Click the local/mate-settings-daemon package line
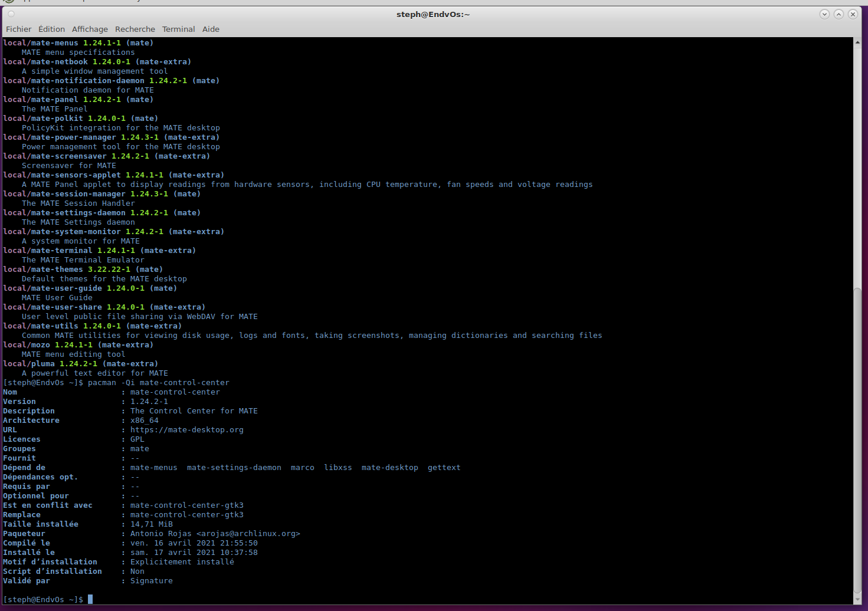 tap(102, 213)
